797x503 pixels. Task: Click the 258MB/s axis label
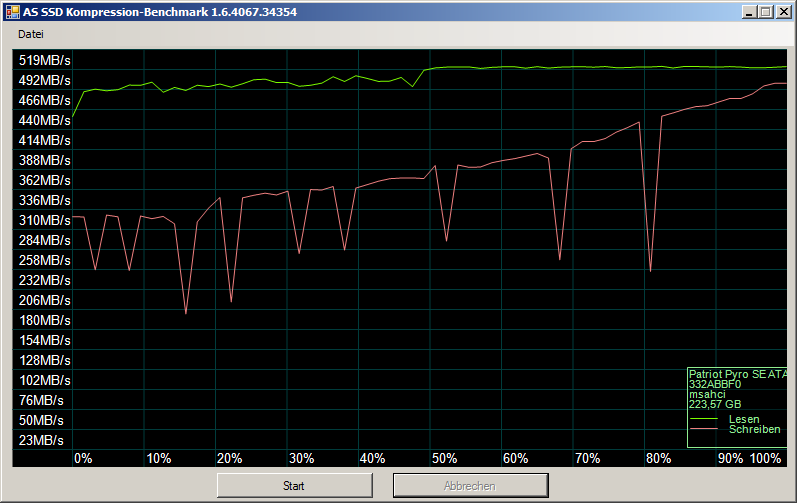point(44,260)
